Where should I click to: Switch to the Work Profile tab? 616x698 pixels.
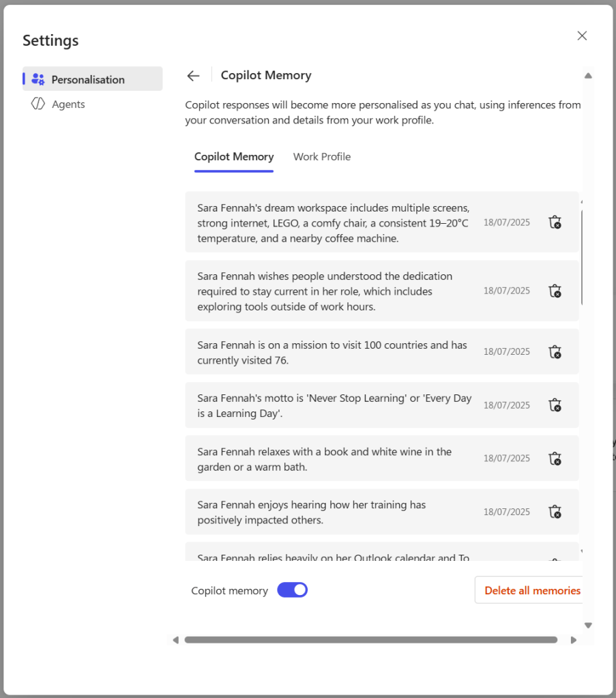(x=322, y=157)
